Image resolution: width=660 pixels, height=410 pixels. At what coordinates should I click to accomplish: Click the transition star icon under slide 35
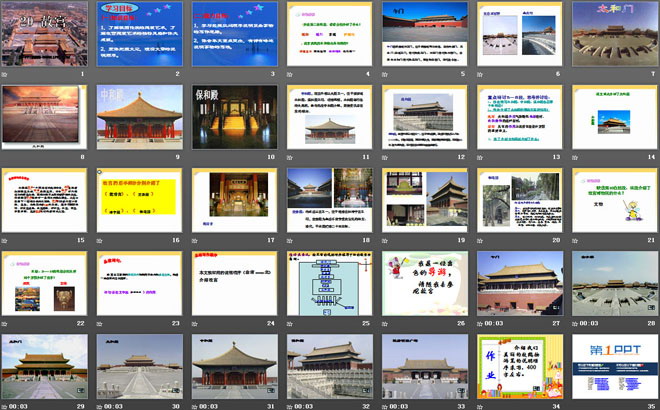point(577,406)
